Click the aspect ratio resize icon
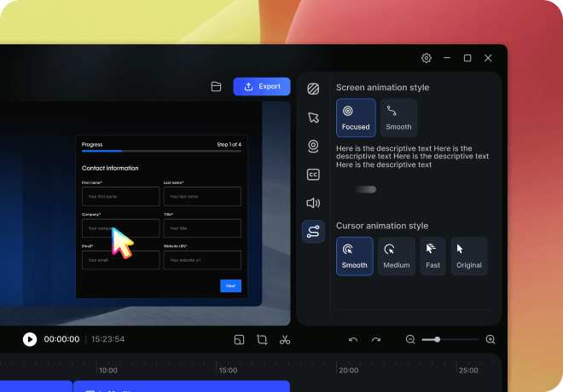 [240, 339]
